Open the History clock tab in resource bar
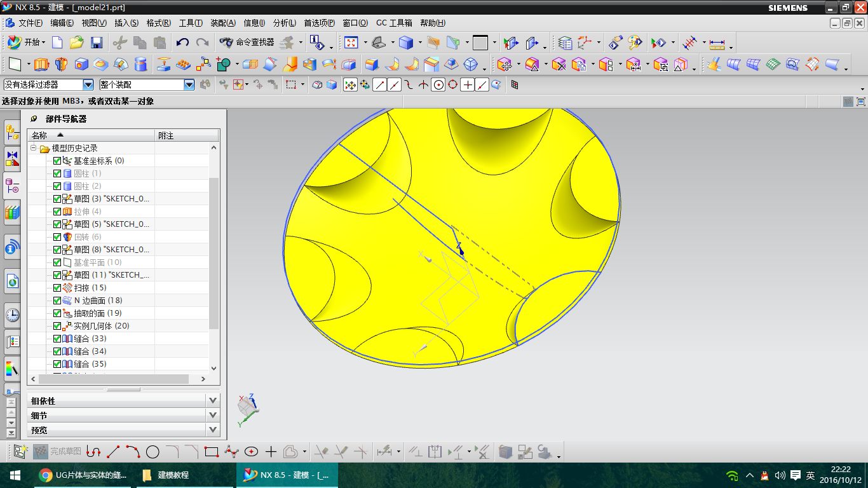This screenshot has height=488, width=868. [x=12, y=315]
